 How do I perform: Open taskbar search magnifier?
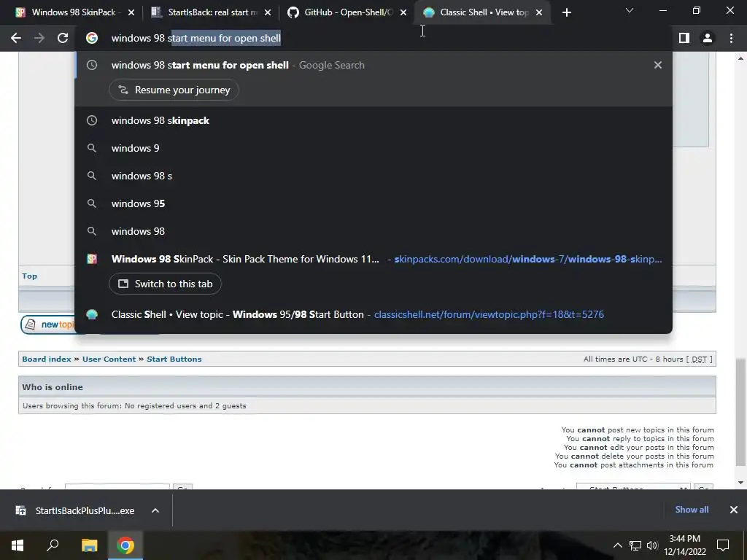[53, 545]
